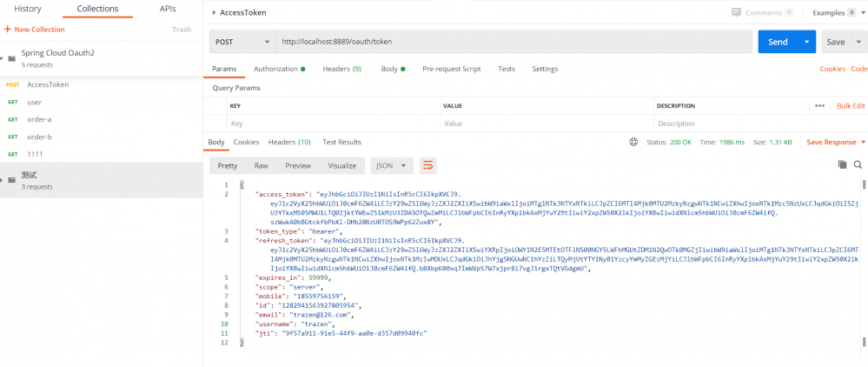Select the POST AccessToken request
This screenshot has width=868, height=367.
102,85
